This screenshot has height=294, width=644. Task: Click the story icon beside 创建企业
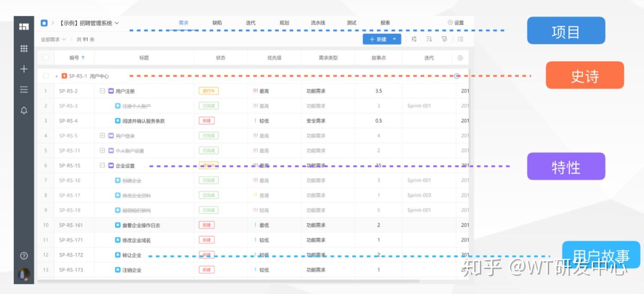(118, 180)
